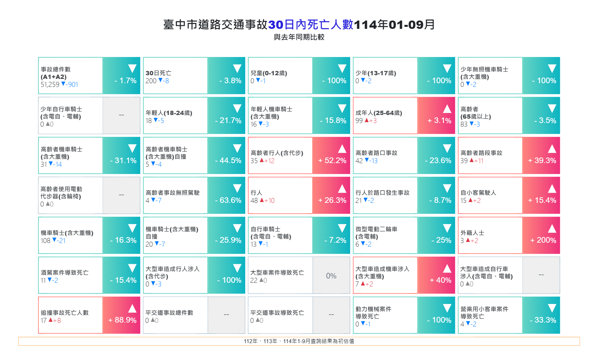Click the 與去年同期比較 subtitle
Screen dimensions: 598x364
tap(299, 37)
